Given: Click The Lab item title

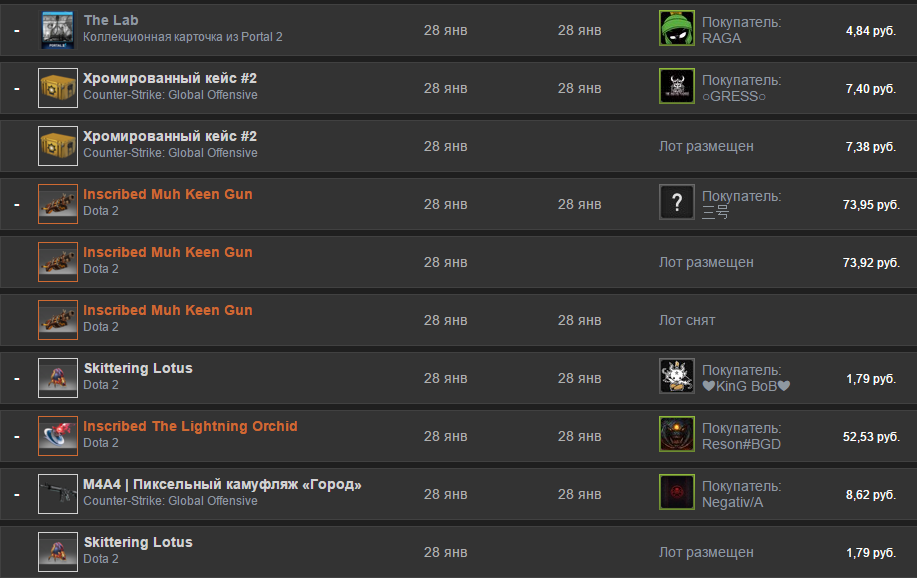Looking at the screenshot, I should click(111, 20).
